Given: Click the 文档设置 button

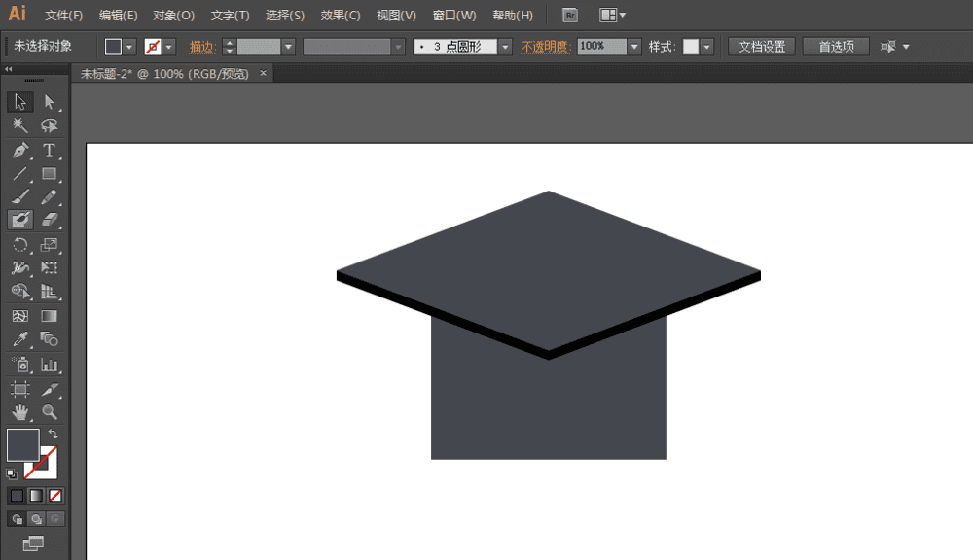Looking at the screenshot, I should coord(762,47).
